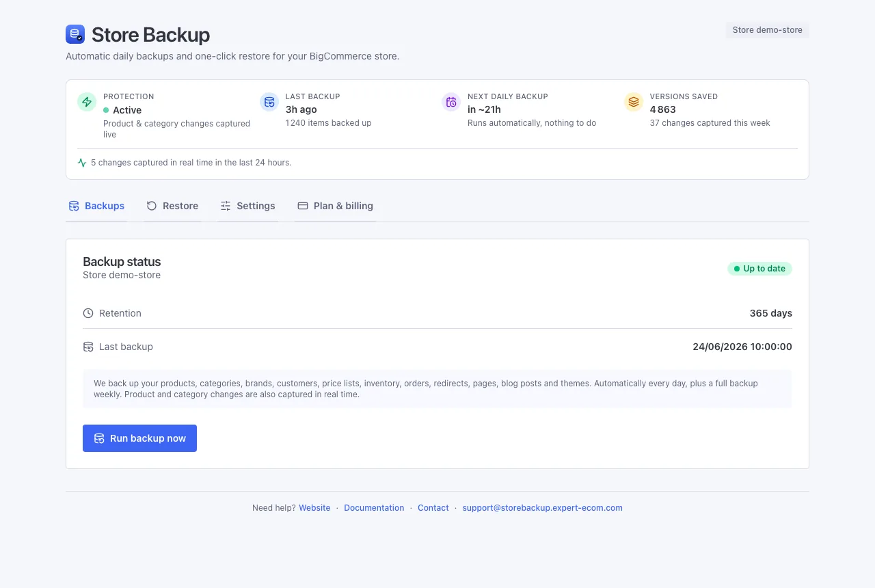
Task: Click the '5 changes captured in real time' message
Action: [x=191, y=163]
